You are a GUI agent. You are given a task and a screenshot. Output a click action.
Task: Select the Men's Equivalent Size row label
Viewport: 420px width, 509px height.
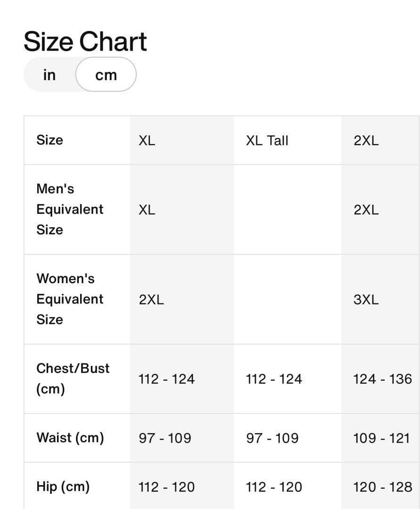[x=69, y=209]
